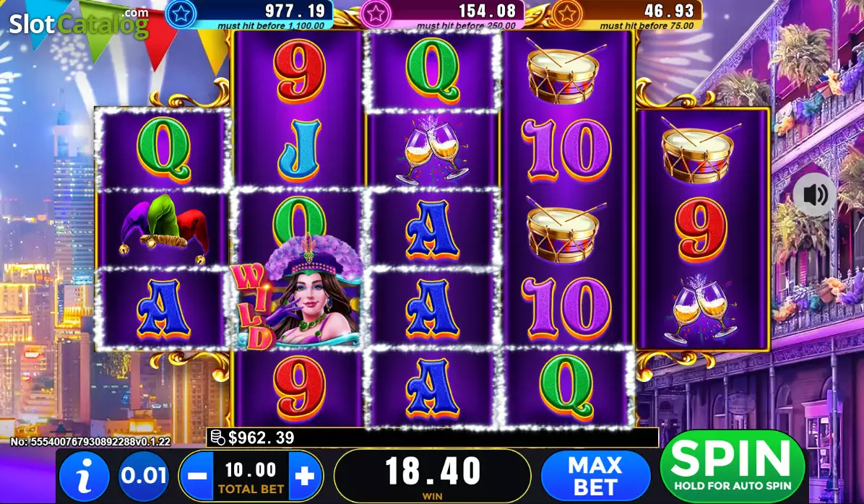Screen dimensions: 864x504
Task: Click the pink star jackpot icon
Action: 375,14
